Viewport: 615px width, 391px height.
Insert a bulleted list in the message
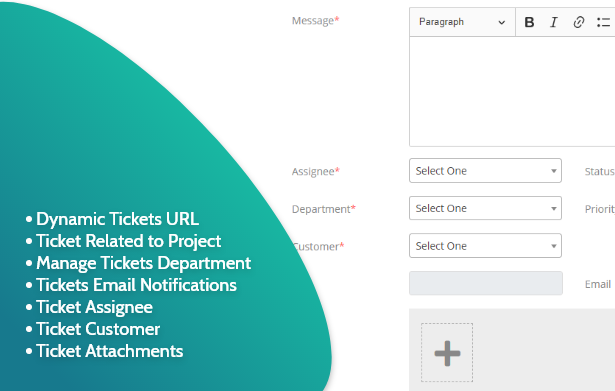coord(604,22)
